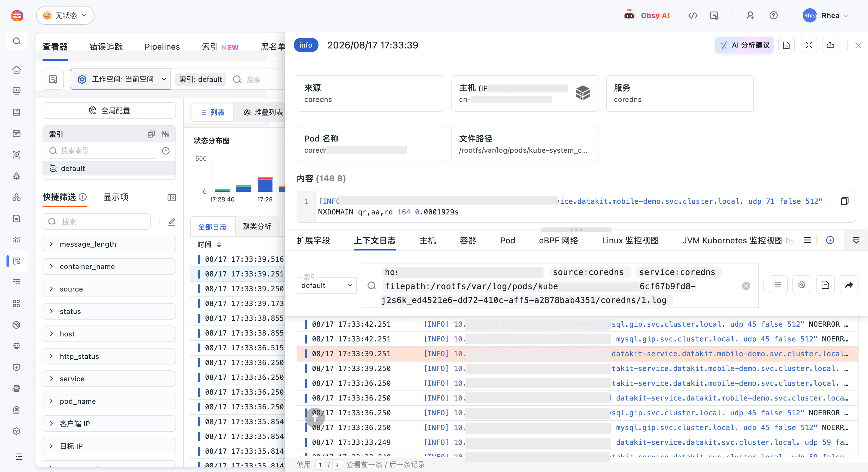This screenshot has height=472, width=868.
Task: Open the 索引 default dropdown in context logs
Action: (326, 285)
